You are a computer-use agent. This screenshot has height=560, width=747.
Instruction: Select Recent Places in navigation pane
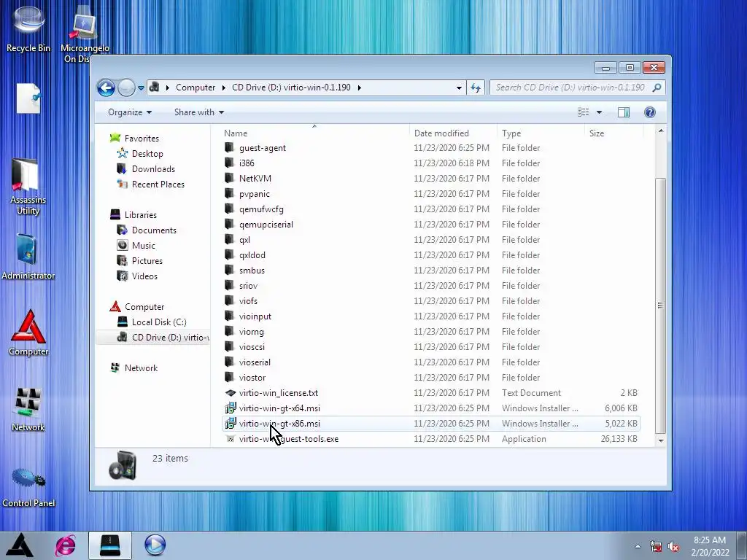158,184
